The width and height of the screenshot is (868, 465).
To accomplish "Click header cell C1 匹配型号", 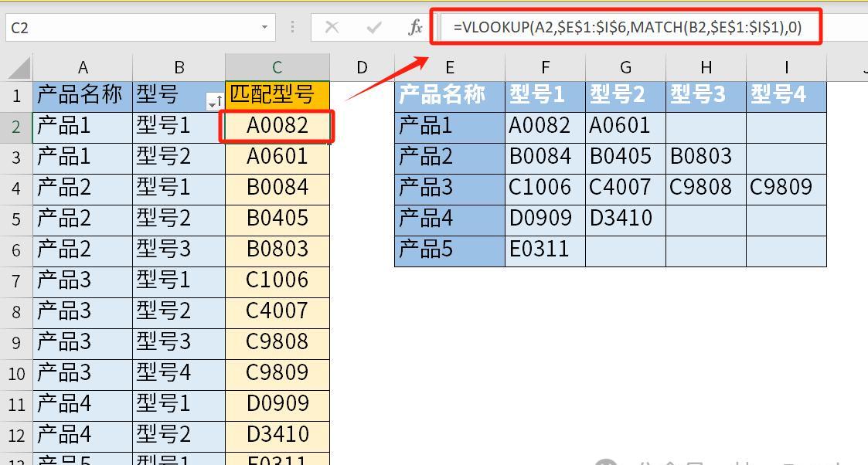I will tap(277, 97).
